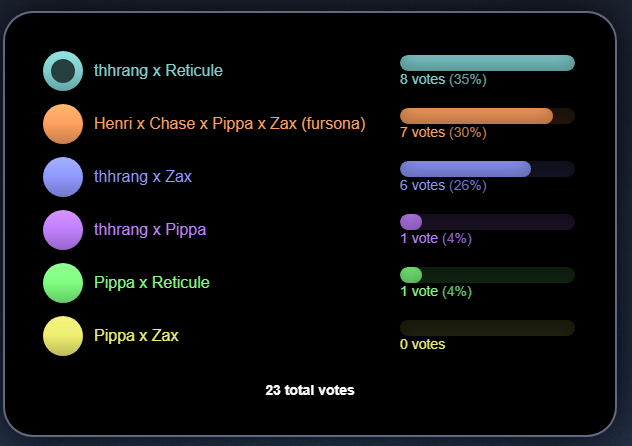
Task: Choose the orange Henri x Chase radio option
Action: point(63,124)
